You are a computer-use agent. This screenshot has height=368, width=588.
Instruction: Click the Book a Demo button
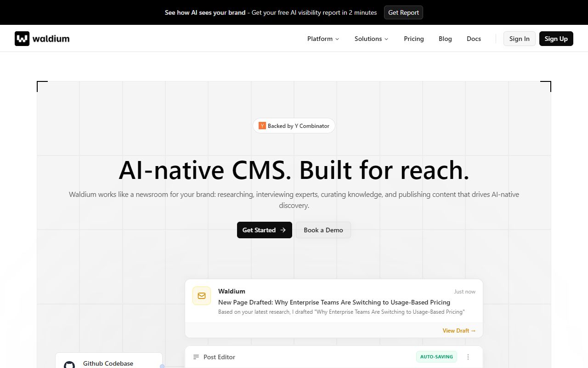tap(323, 230)
